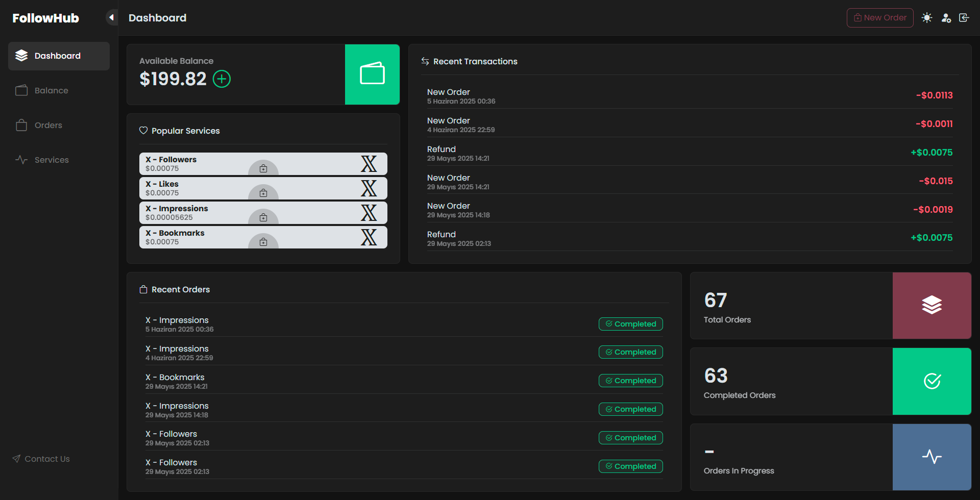980x500 pixels.
Task: Toggle light theme using the sun icon
Action: (927, 17)
